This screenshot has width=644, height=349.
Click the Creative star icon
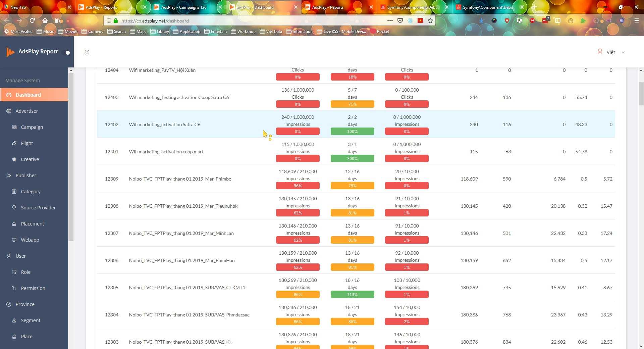[x=14, y=159]
